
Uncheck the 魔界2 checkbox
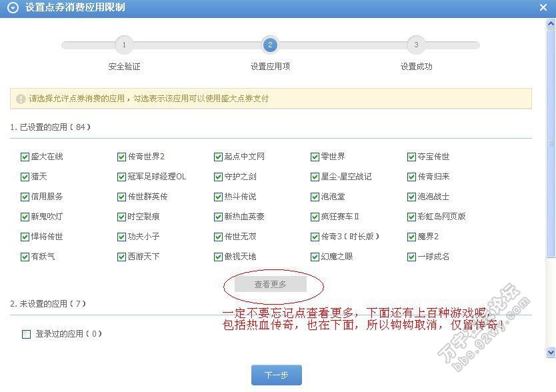click(411, 237)
